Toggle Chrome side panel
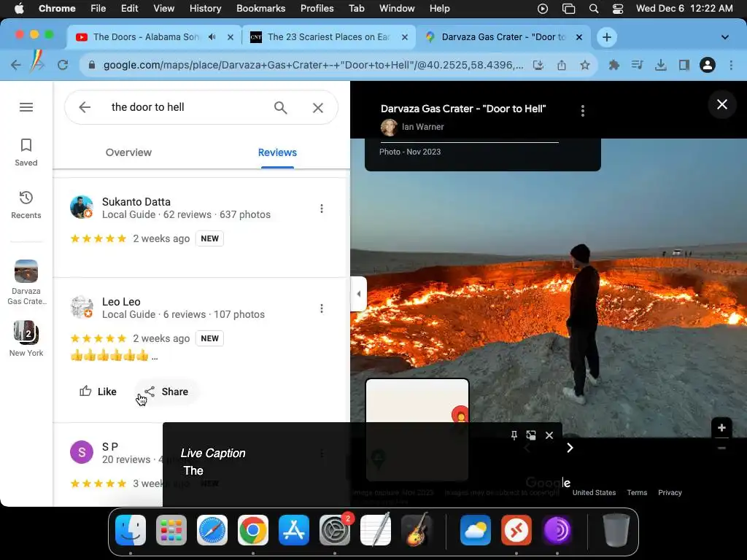Screen dimensions: 747x560 pos(684,65)
